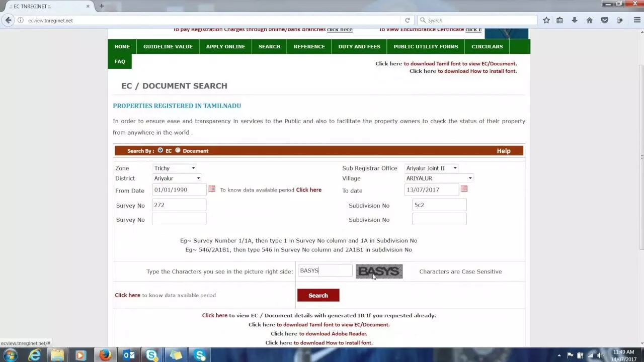
Task: Show hidden system tray icons
Action: pos(558,355)
